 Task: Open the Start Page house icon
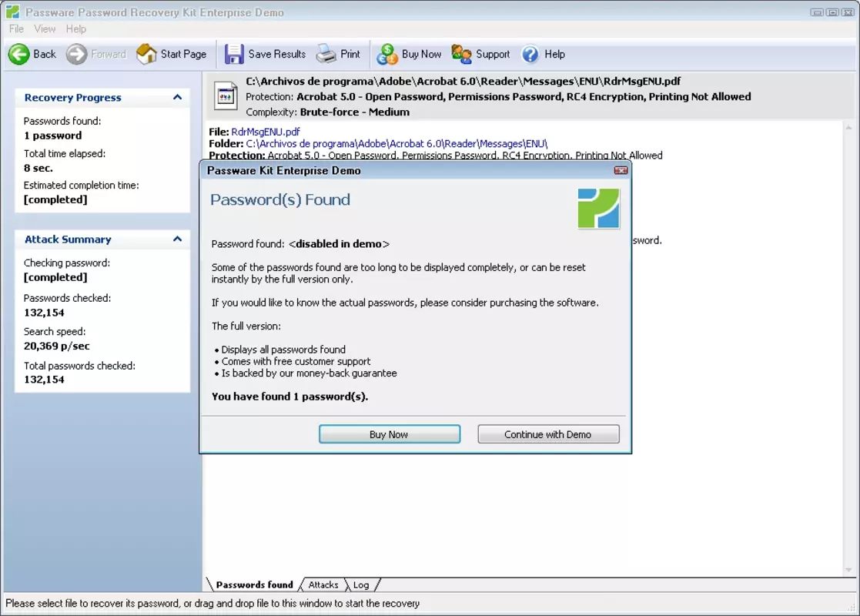click(x=146, y=55)
